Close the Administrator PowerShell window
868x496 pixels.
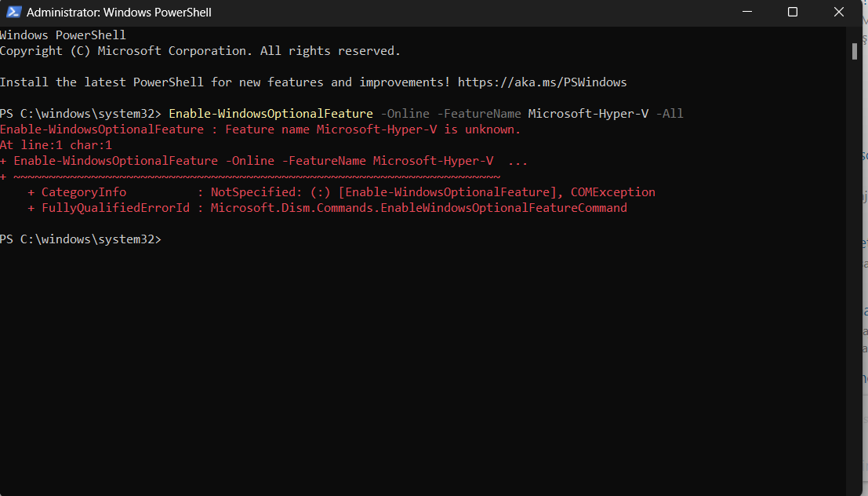(x=835, y=12)
